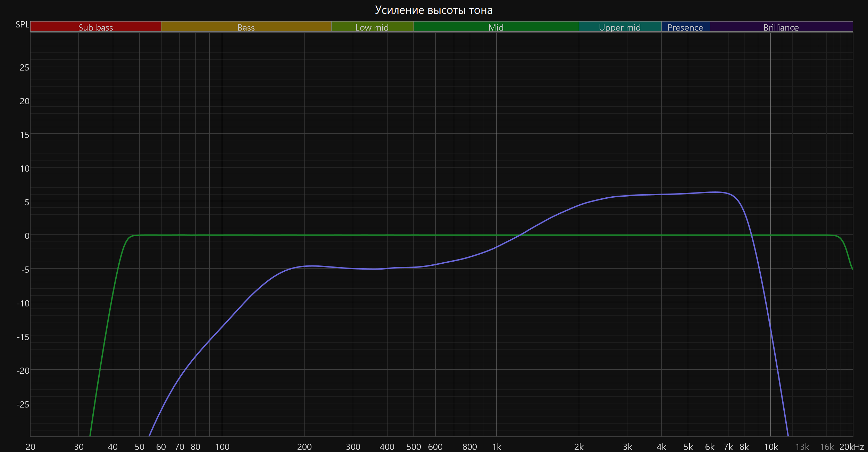The width and height of the screenshot is (868, 452).
Task: Click the 1k frequency axis label
Action: 496,447
